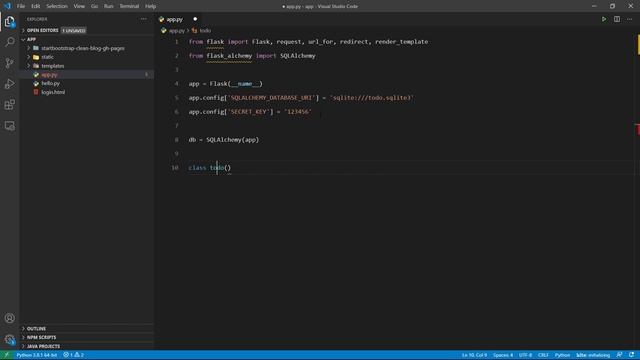
Task: Click the SQLAlchemy import on line 2
Action: [298, 56]
